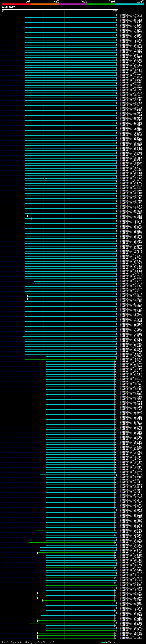
Task: Click hit label UniRef100_B8YNY2
Action: point(131,243)
